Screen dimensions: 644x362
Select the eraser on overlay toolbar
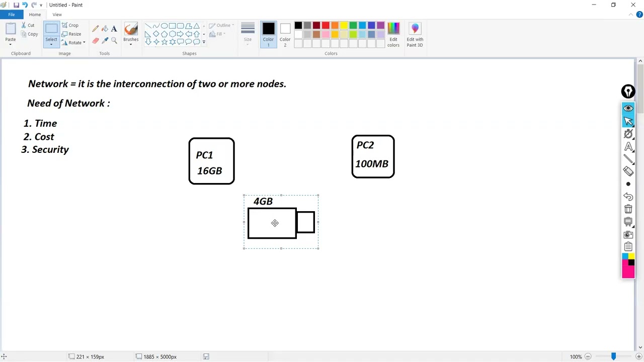pyautogui.click(x=628, y=171)
